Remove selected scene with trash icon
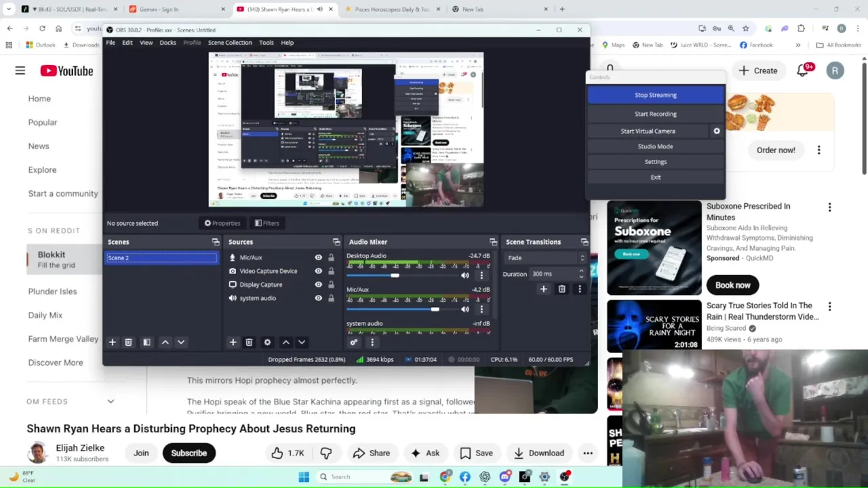The image size is (868, 488). [128, 342]
